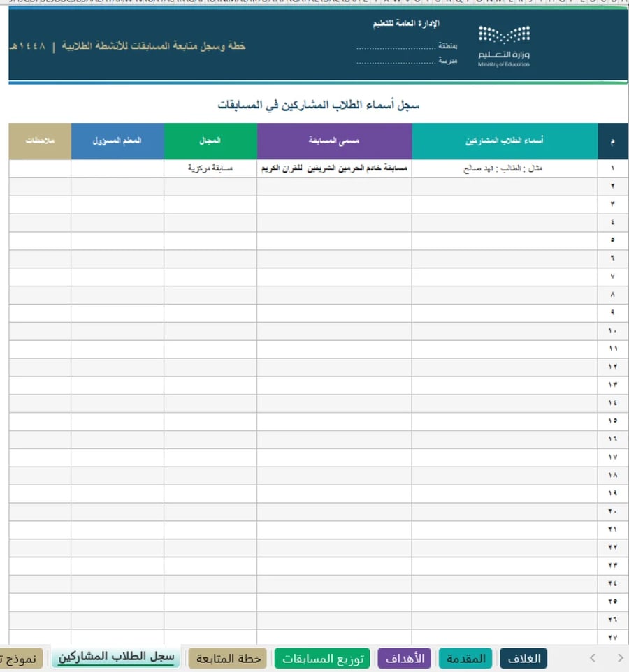Switch to توزيع المسابقات sheet tab
Image resolution: width=629 pixels, height=672 pixels.
[x=322, y=658]
